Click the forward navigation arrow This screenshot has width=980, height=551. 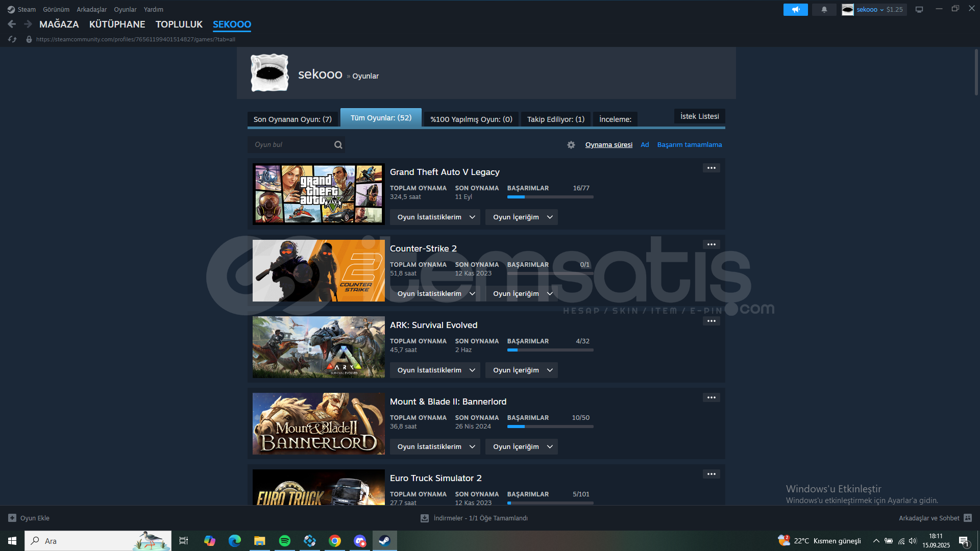[28, 24]
